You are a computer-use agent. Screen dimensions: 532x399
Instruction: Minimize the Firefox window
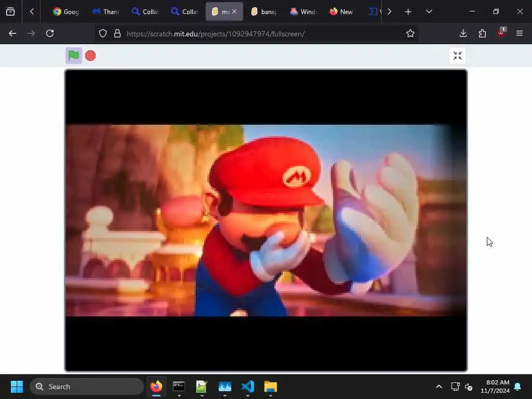point(472,11)
